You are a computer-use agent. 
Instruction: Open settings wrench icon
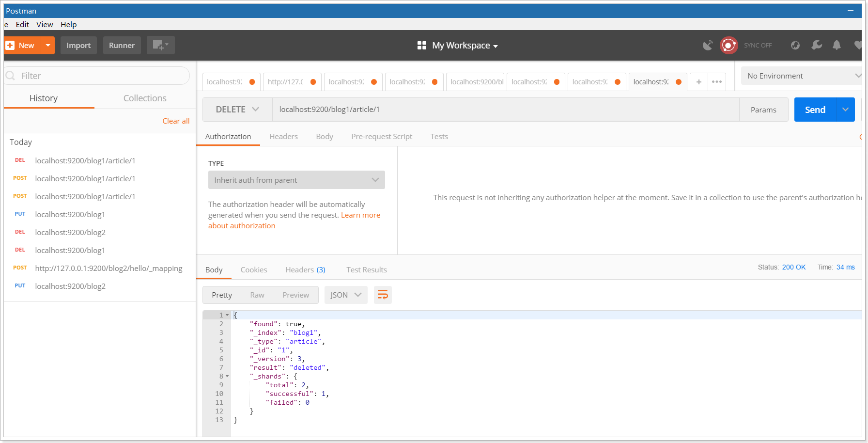tap(817, 45)
